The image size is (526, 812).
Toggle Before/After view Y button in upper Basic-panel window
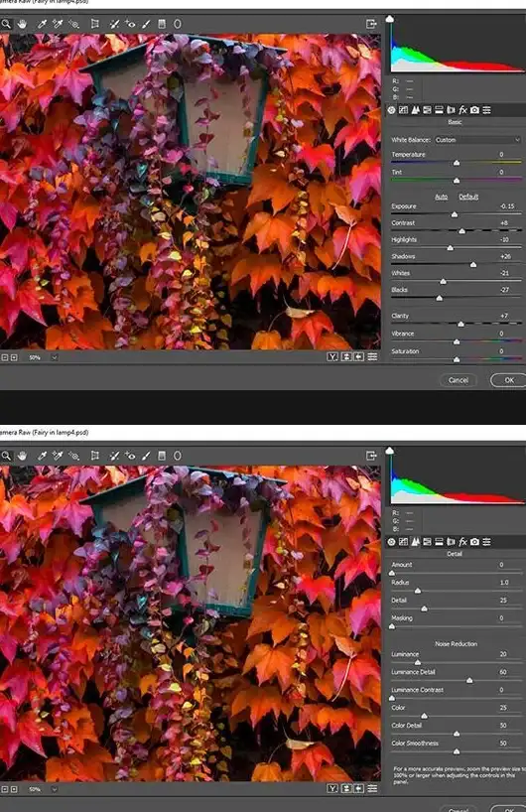click(x=332, y=356)
